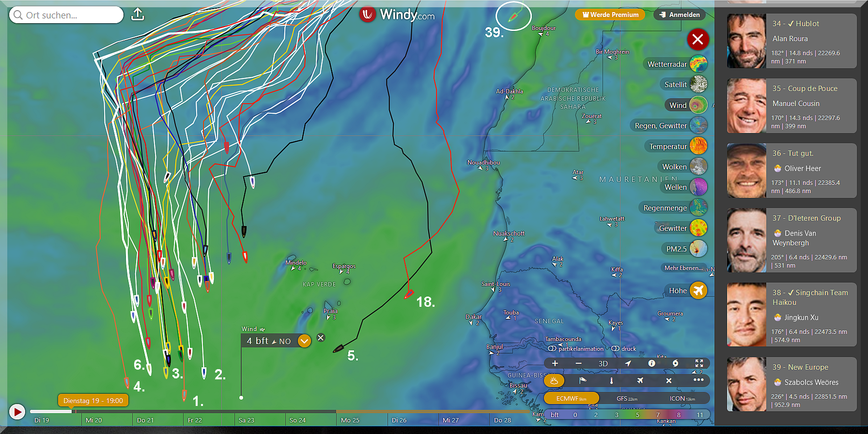The height and width of the screenshot is (434, 868).
Task: Enter fullscreen with the expand icon
Action: point(699,363)
